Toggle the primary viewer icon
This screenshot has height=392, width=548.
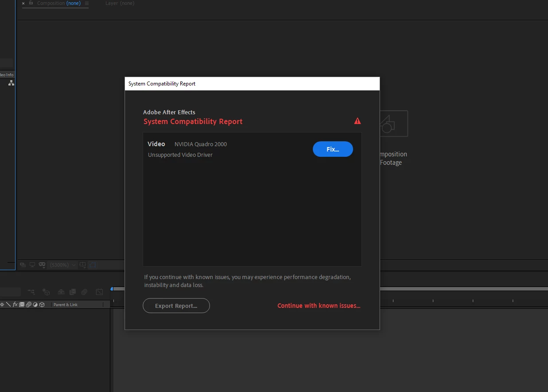click(23, 265)
